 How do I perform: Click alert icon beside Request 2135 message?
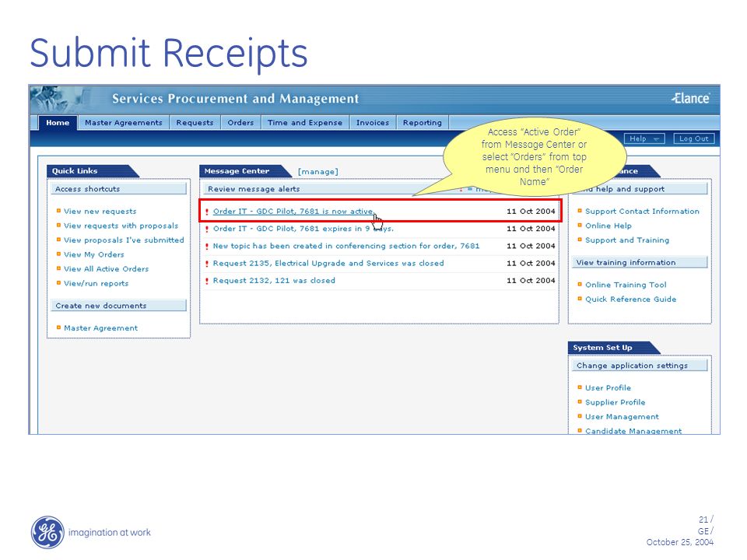point(207,264)
